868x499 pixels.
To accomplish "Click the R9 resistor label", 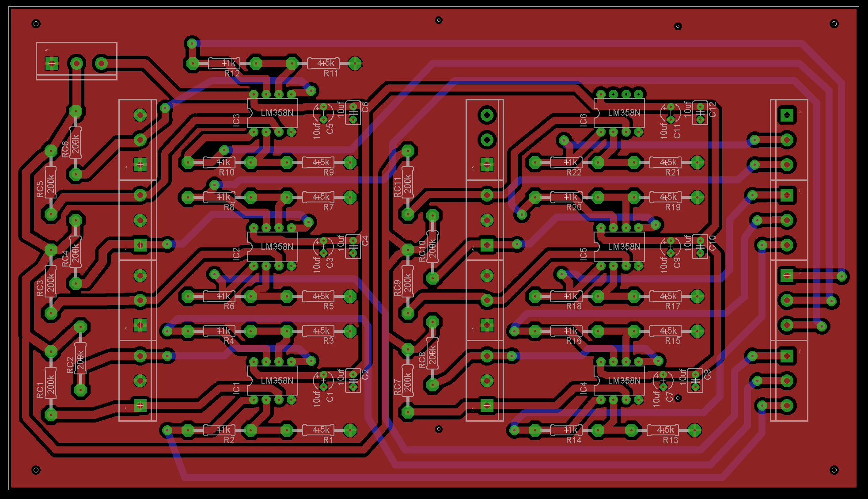I will tap(328, 172).
